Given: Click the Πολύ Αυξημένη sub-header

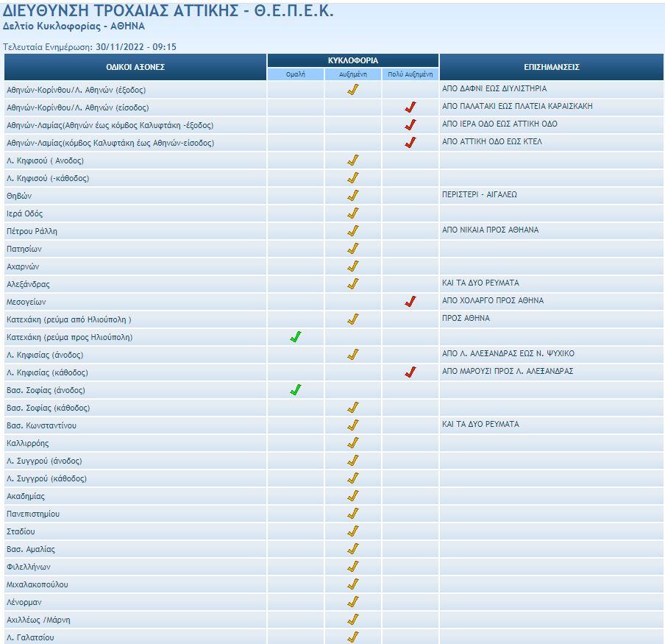Looking at the screenshot, I should pos(410,74).
